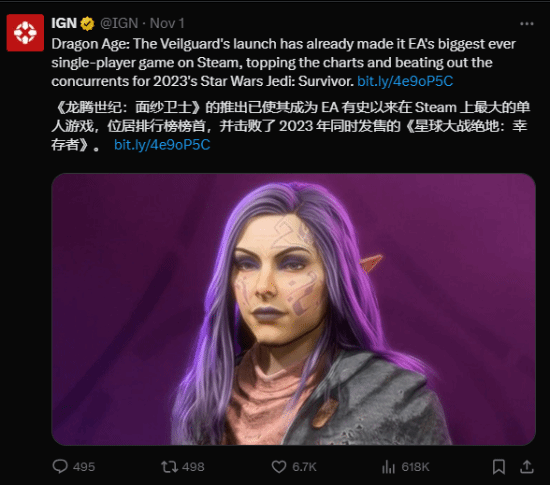Viewport: 550px width, 485px height.
Task: Click the reply speech bubble icon
Action: [60, 466]
